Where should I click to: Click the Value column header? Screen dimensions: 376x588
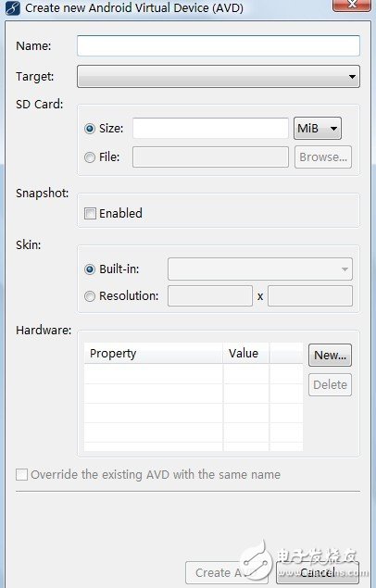tap(246, 353)
